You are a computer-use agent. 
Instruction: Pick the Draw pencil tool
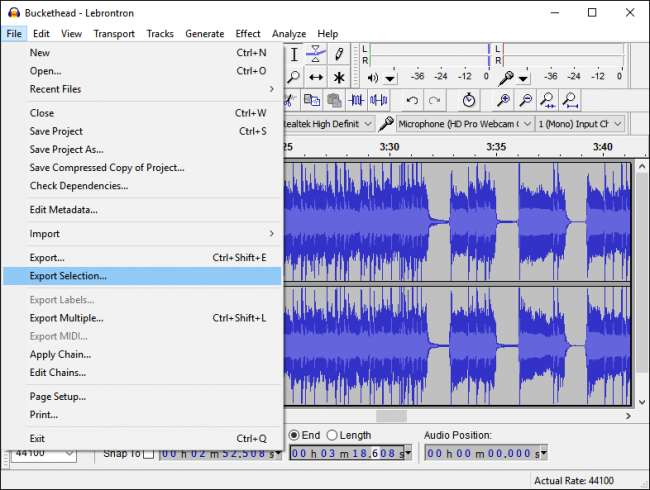tap(339, 54)
